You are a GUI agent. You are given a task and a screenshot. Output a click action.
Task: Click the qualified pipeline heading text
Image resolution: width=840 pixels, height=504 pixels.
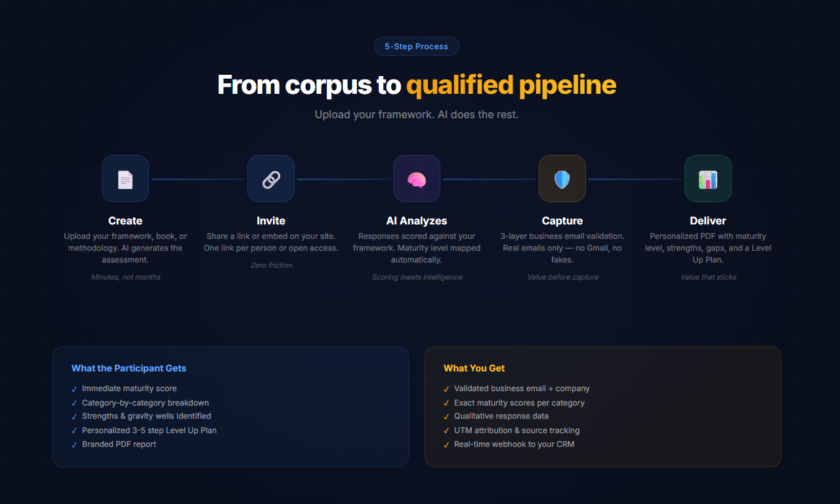pyautogui.click(x=511, y=85)
